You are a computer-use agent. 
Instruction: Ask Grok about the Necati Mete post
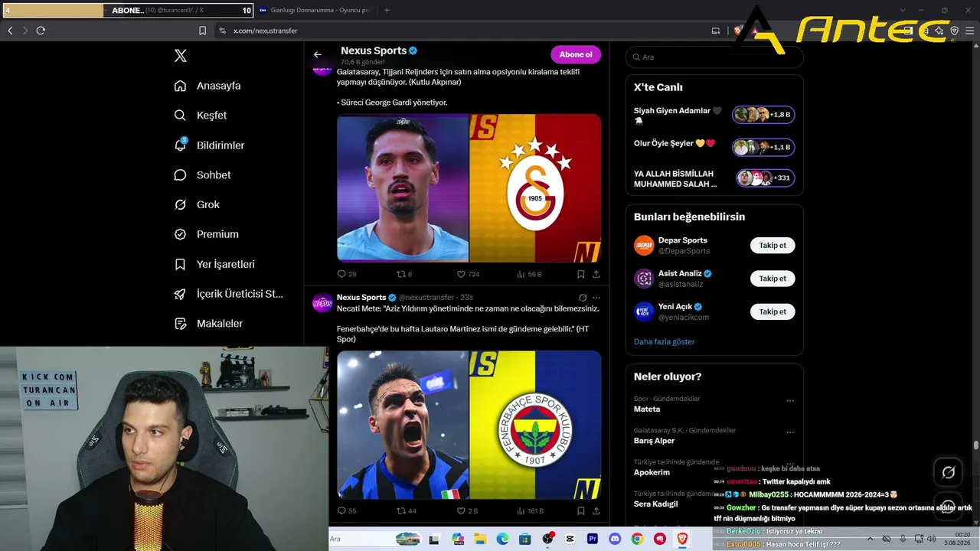click(x=583, y=298)
